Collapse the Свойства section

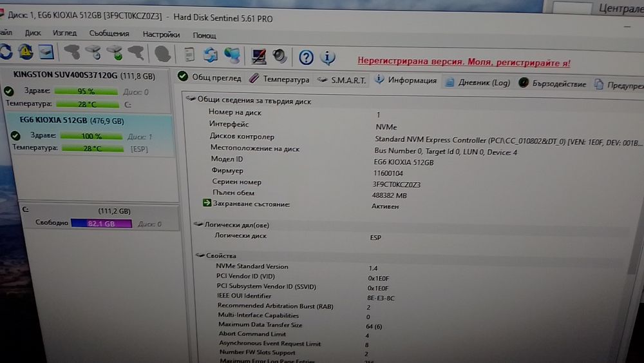200,255
